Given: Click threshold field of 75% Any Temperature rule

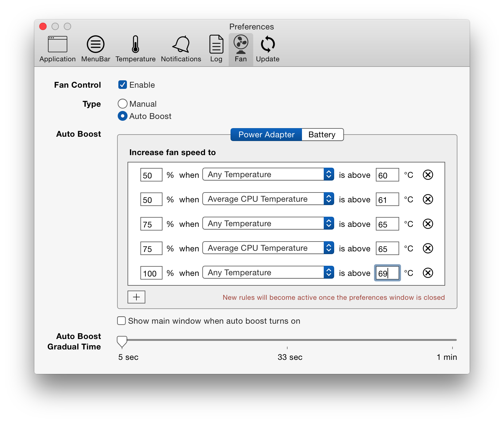Looking at the screenshot, I should [388, 224].
